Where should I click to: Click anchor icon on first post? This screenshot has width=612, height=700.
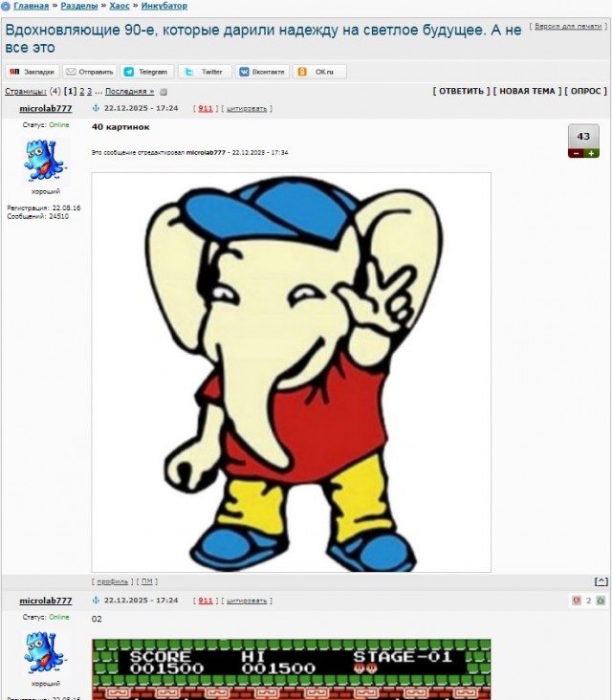pos(96,108)
